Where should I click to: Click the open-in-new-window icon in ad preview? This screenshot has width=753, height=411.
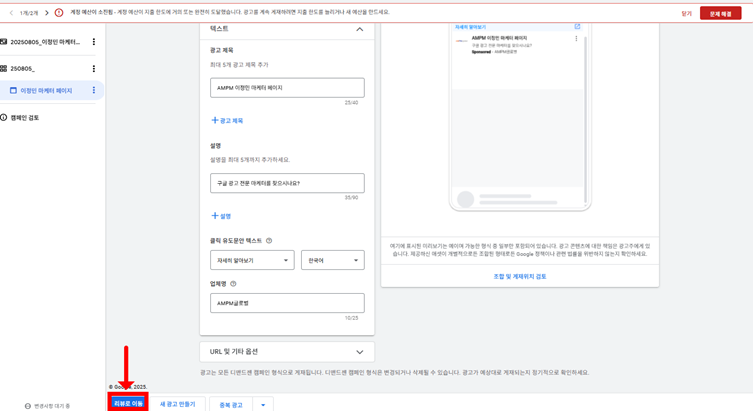577,26
